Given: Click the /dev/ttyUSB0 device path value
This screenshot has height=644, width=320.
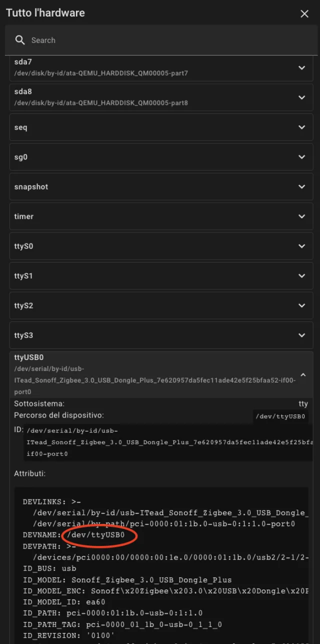Looking at the screenshot, I should click(281, 416).
